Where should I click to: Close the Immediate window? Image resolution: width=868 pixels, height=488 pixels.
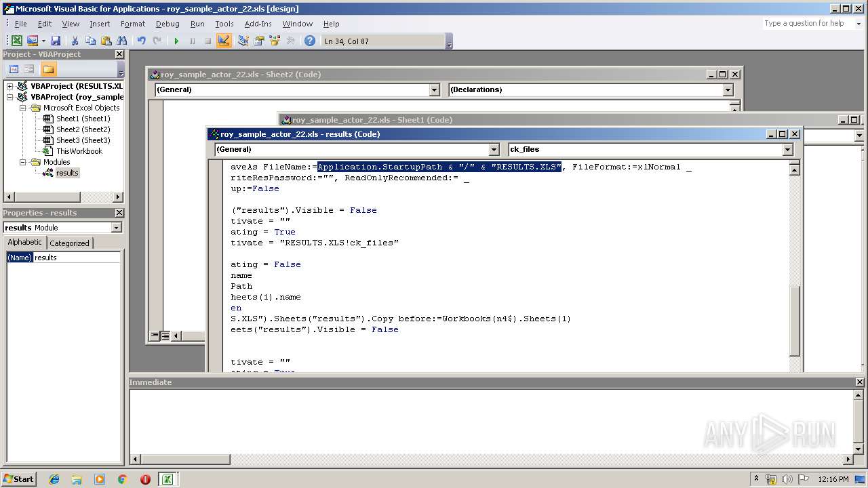[x=860, y=382]
